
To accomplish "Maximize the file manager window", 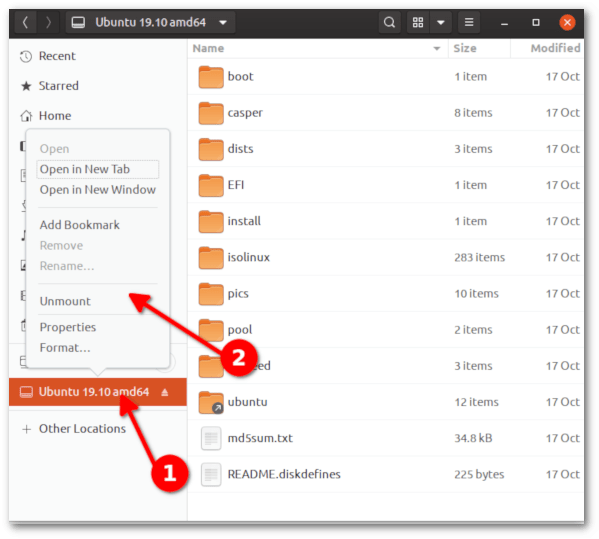I will [536, 23].
